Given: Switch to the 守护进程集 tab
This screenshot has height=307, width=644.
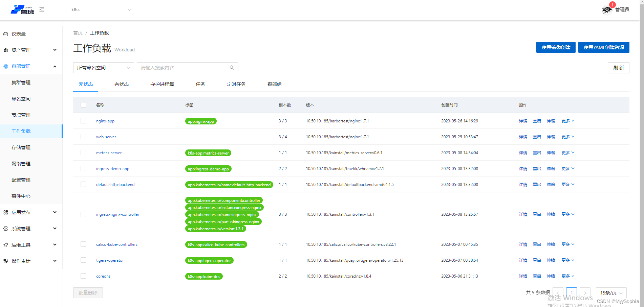Looking at the screenshot, I should coord(162,84).
